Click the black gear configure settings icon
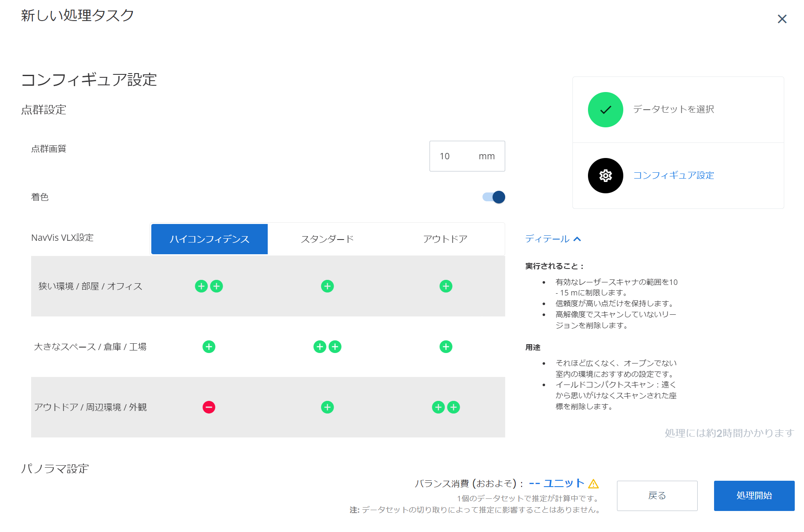 pyautogui.click(x=605, y=176)
